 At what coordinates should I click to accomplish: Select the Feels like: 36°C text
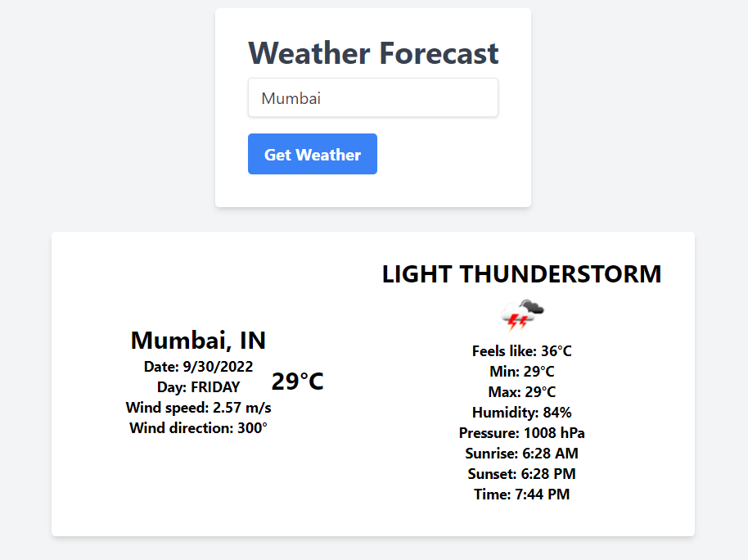521,350
